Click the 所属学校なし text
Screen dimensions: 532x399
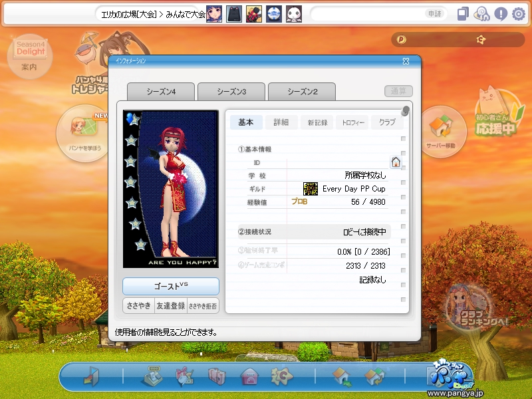click(x=365, y=176)
